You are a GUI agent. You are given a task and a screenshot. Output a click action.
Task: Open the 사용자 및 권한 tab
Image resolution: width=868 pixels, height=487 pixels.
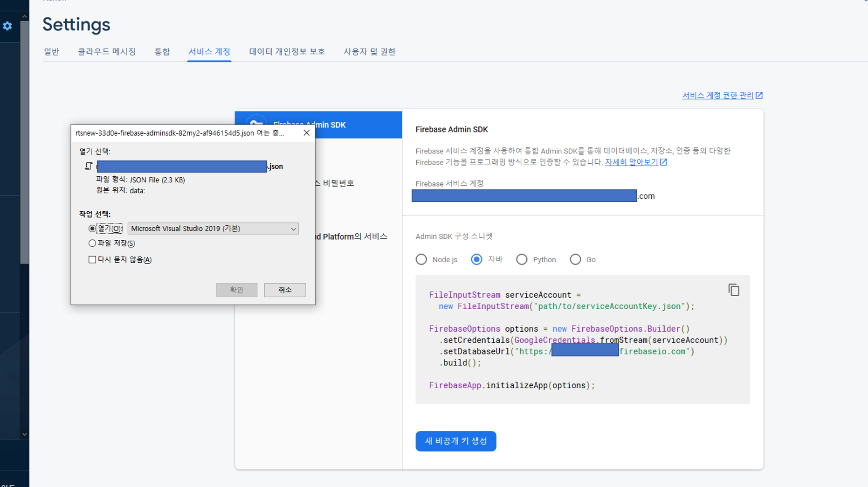pos(370,51)
